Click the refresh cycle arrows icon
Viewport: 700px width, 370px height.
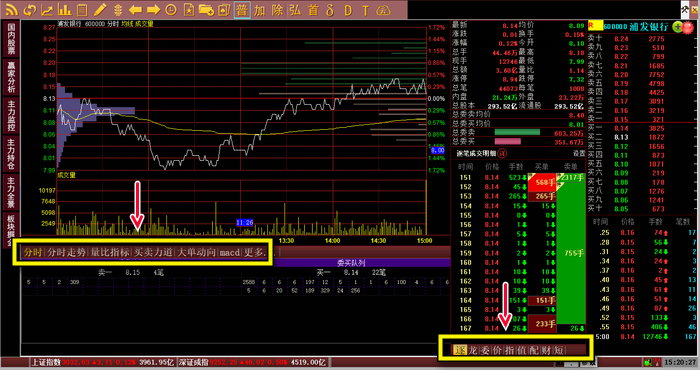click(30, 9)
